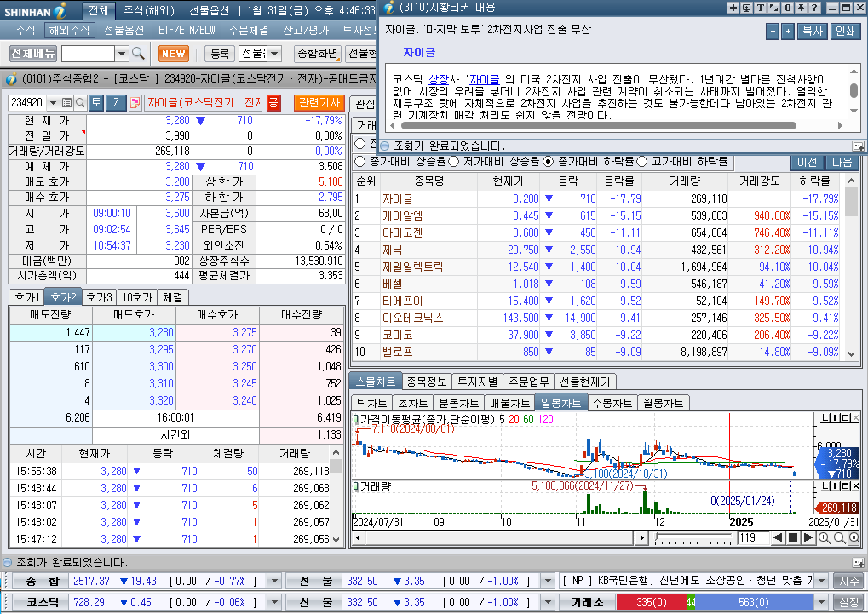Click the chart period slider handle

pos(657,537)
